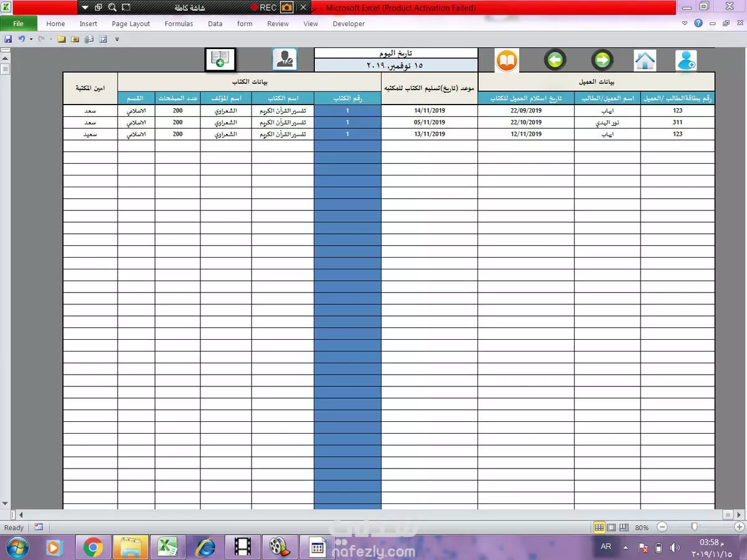Click the volume speaker tray icon

[675, 548]
